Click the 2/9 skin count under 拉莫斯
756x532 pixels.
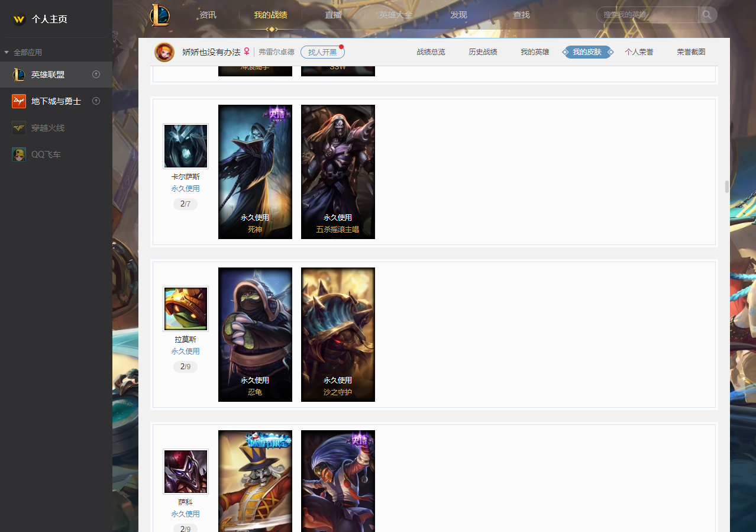186,367
